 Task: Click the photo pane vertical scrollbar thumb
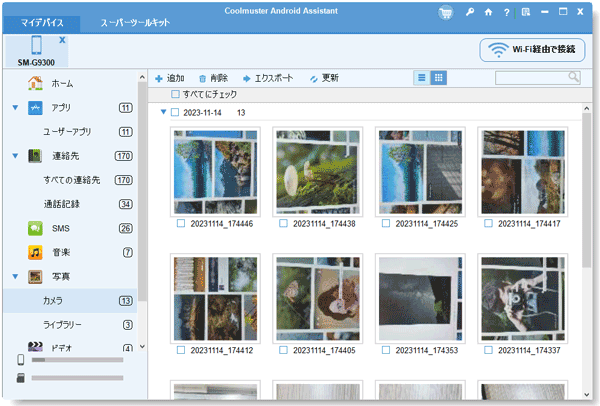pos(587,191)
